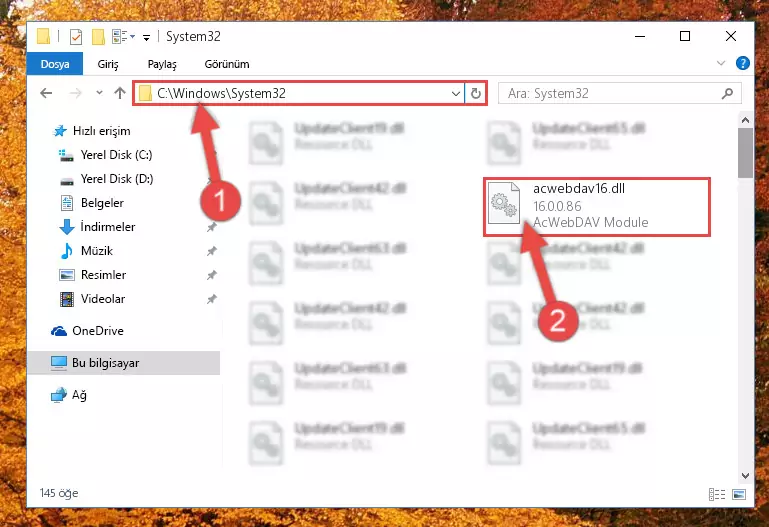This screenshot has height=527, width=769.
Task: Select the acwebdav16.dll file name
Action: pos(579,189)
